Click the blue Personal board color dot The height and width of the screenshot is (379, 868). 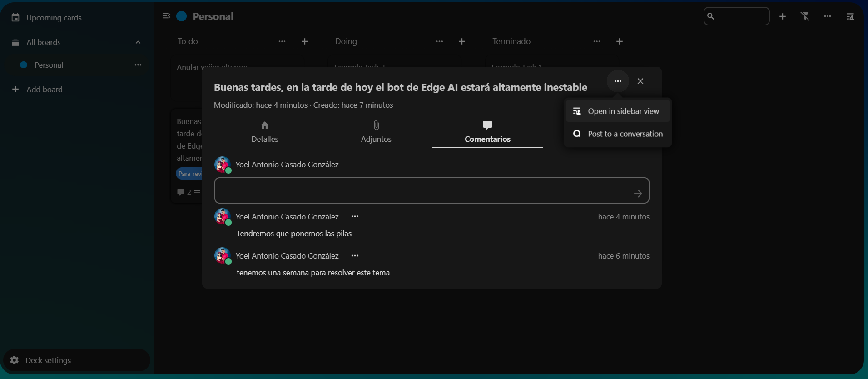click(182, 16)
